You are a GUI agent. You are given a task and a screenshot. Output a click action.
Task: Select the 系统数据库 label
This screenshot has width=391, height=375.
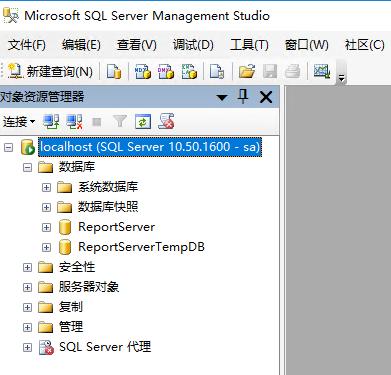coord(108,187)
